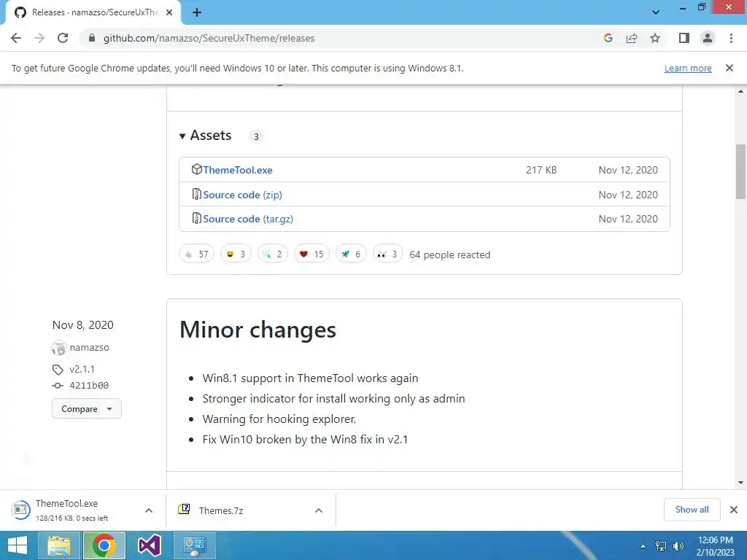Click the hooray reaction with 2
The image size is (747, 560).
pyautogui.click(x=273, y=254)
